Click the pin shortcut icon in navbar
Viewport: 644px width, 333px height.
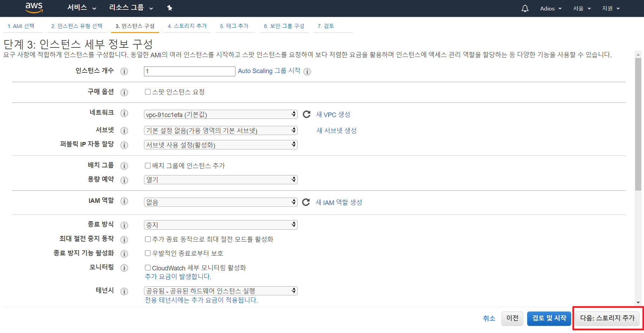170,8
